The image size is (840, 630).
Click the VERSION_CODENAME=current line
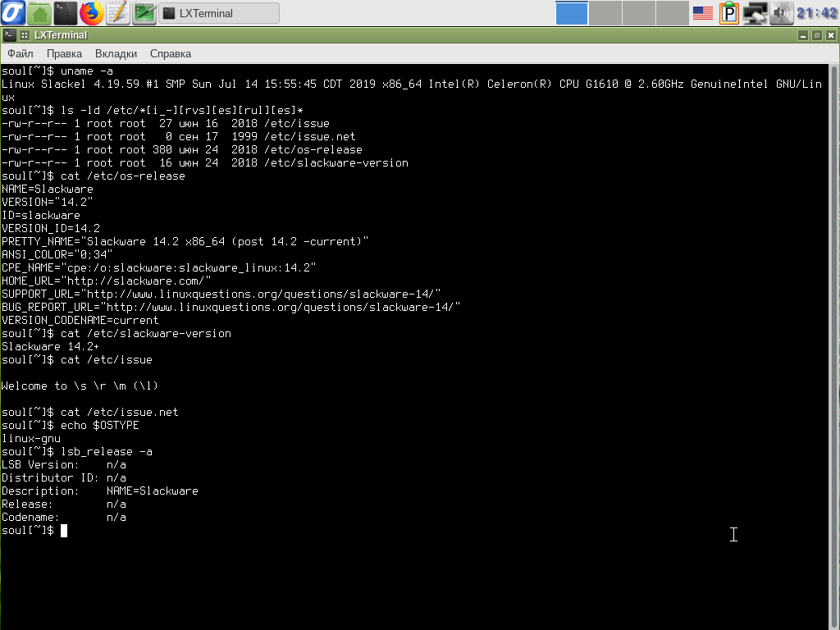tap(80, 321)
